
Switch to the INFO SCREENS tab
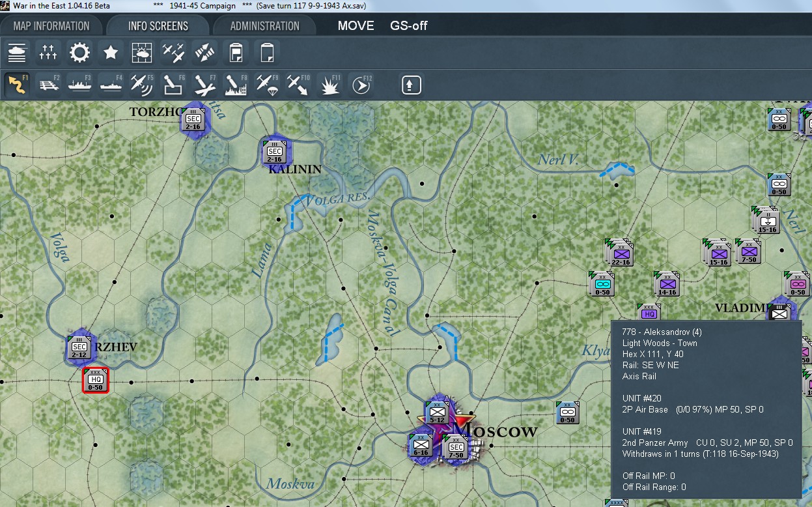pyautogui.click(x=158, y=26)
